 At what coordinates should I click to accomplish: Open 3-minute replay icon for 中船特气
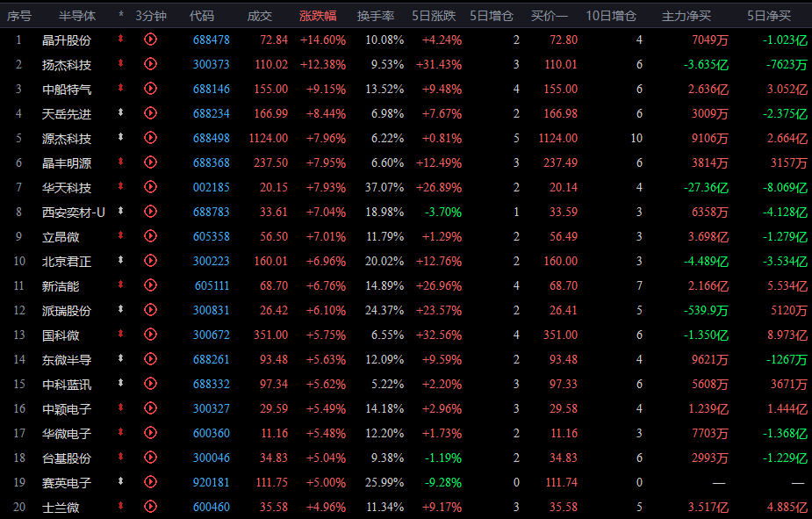(x=150, y=88)
